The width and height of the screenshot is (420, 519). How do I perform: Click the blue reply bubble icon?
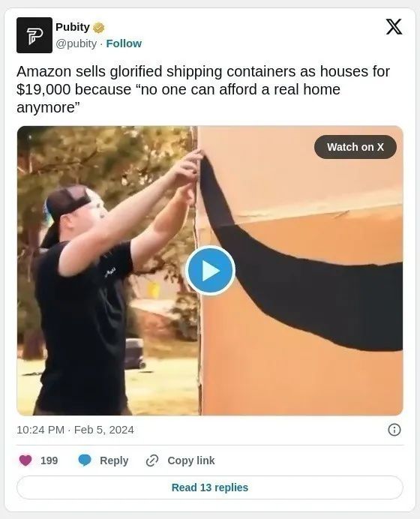click(85, 460)
